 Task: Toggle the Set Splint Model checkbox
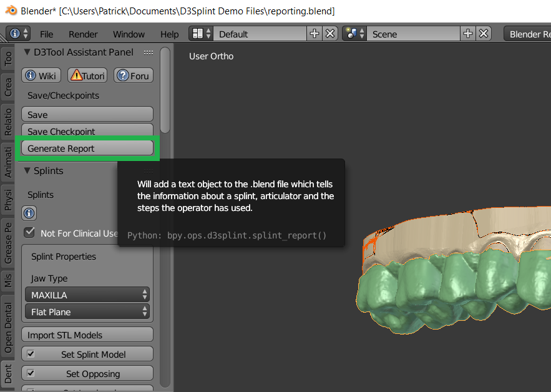point(31,354)
